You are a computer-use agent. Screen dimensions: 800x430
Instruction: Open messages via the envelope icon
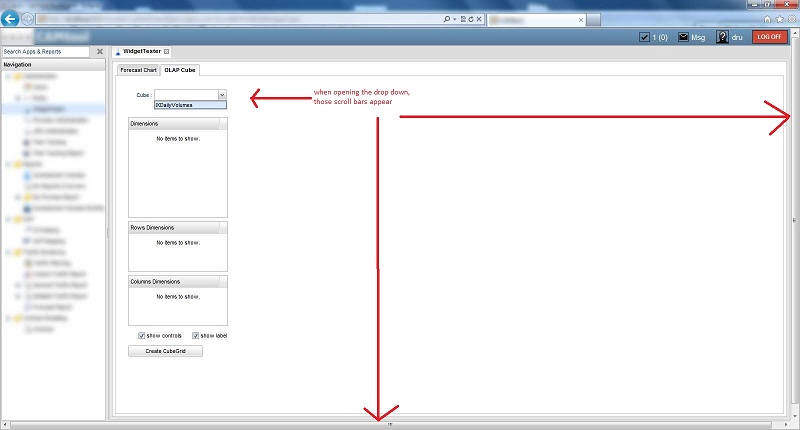(x=684, y=37)
